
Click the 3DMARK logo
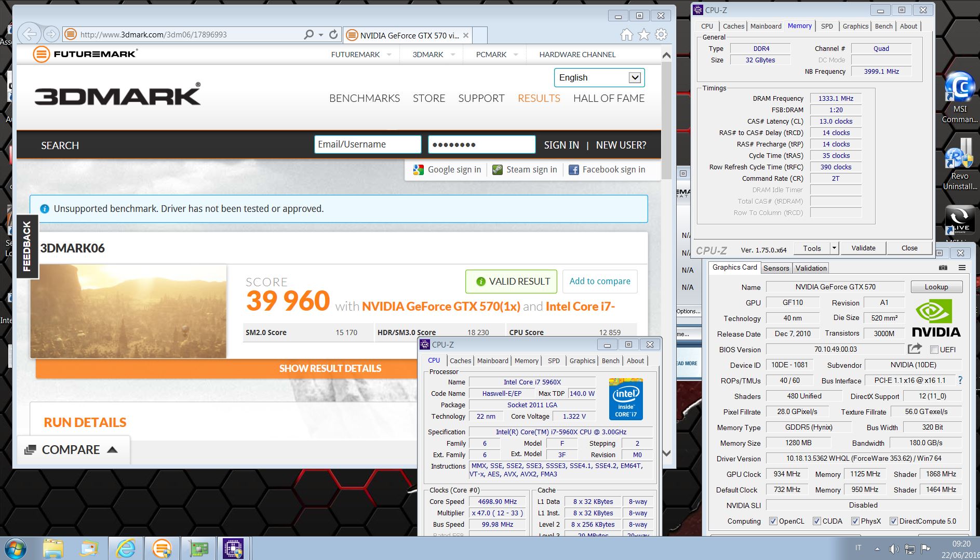pyautogui.click(x=117, y=95)
